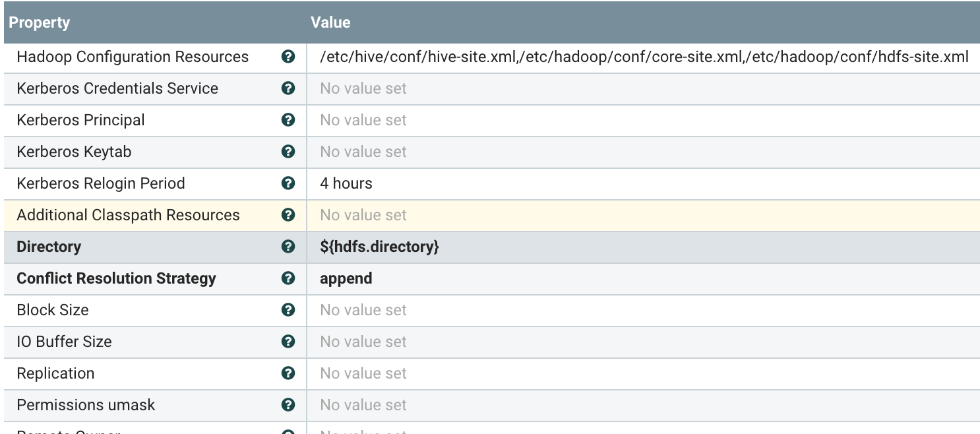
Task: Open help tooltip for Additional Classpath Resources
Action: (288, 215)
